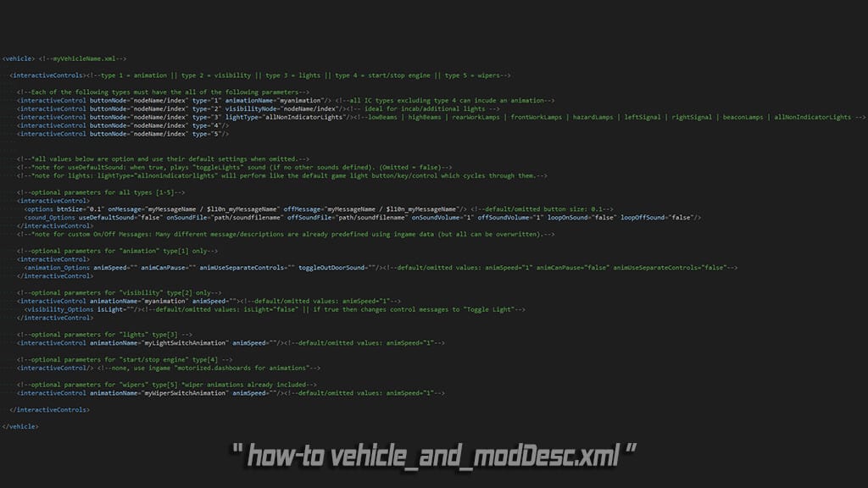Click the "how-to vehicle_and_modDesc.xml" caption
The image size is (868, 488).
coord(433,454)
